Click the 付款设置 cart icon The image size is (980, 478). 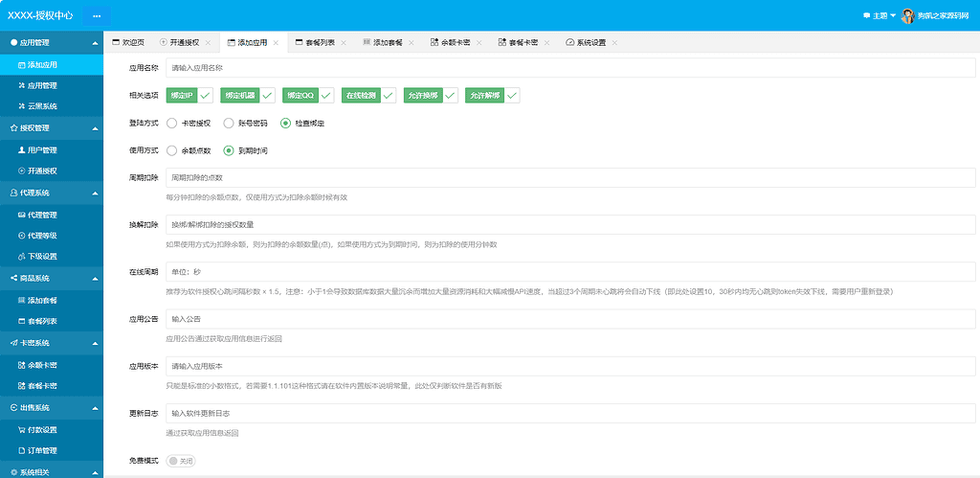point(22,429)
